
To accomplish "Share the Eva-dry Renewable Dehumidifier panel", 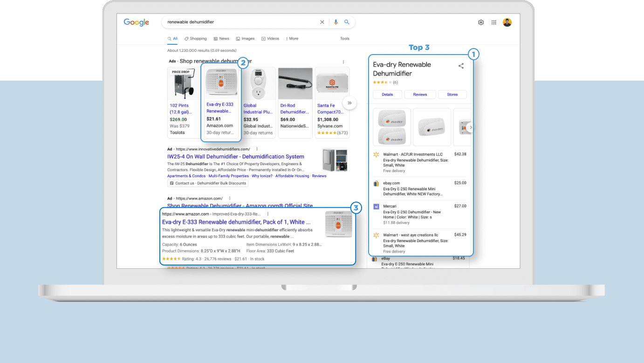I will (x=461, y=66).
